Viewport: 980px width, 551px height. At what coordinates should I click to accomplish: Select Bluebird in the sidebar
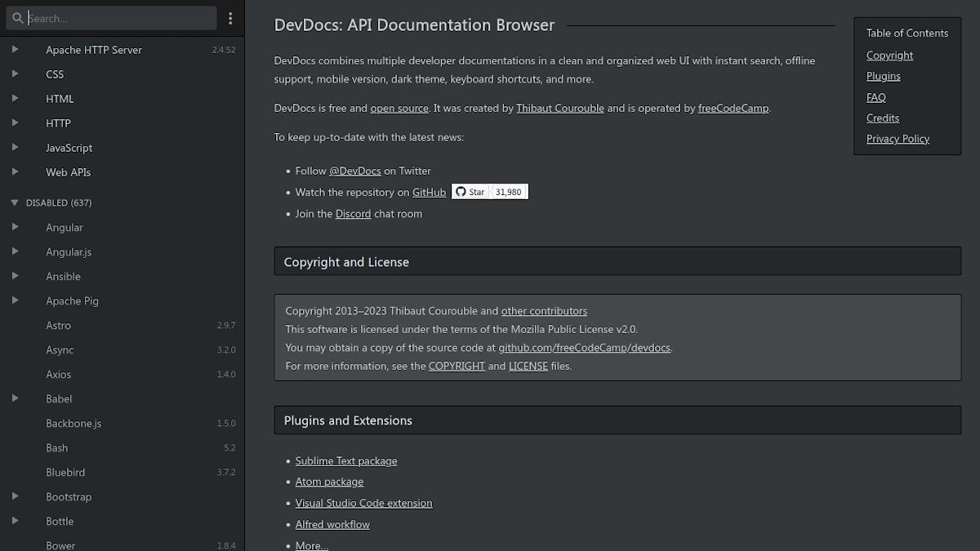point(122,473)
